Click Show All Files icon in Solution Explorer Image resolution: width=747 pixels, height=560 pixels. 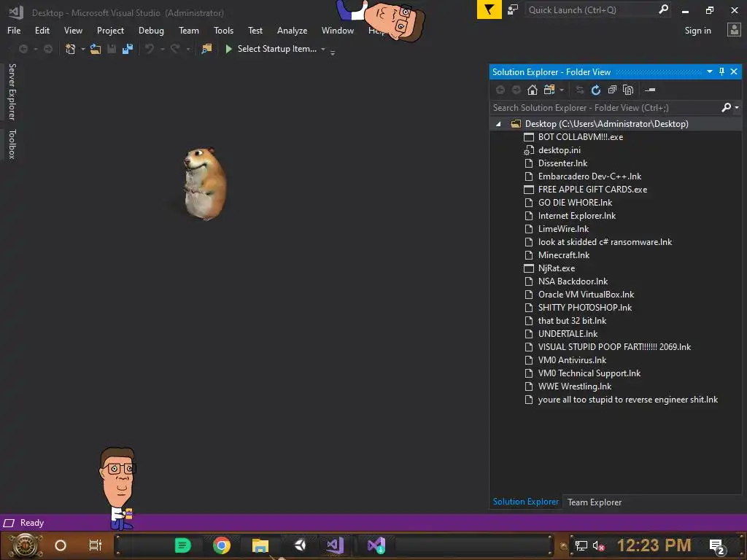pos(628,90)
